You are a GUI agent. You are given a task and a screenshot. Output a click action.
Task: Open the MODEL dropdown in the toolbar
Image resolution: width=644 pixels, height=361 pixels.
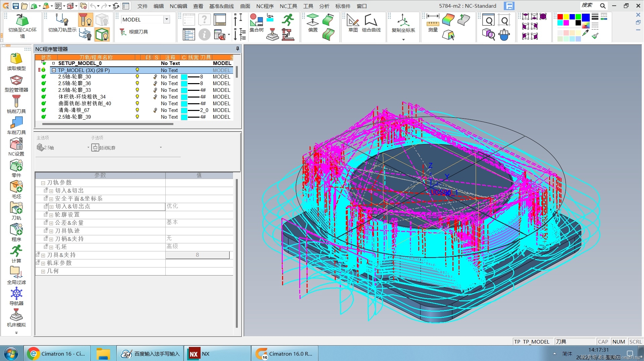point(167,19)
